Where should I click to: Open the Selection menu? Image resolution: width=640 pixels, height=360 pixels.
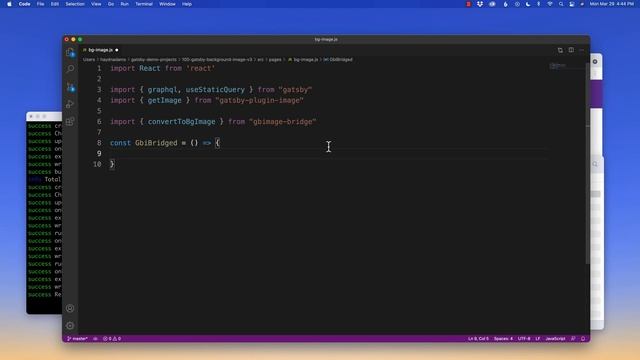(x=75, y=4)
